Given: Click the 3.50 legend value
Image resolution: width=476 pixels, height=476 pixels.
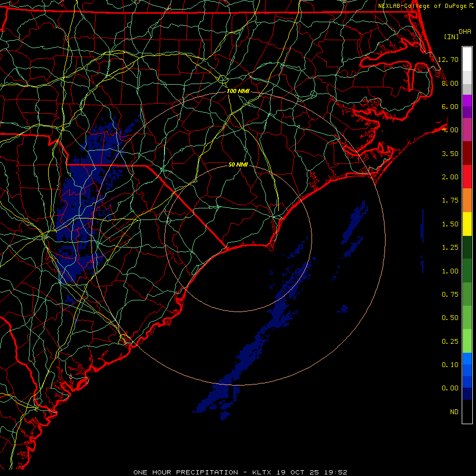Looking at the screenshot, I should click(x=450, y=153).
